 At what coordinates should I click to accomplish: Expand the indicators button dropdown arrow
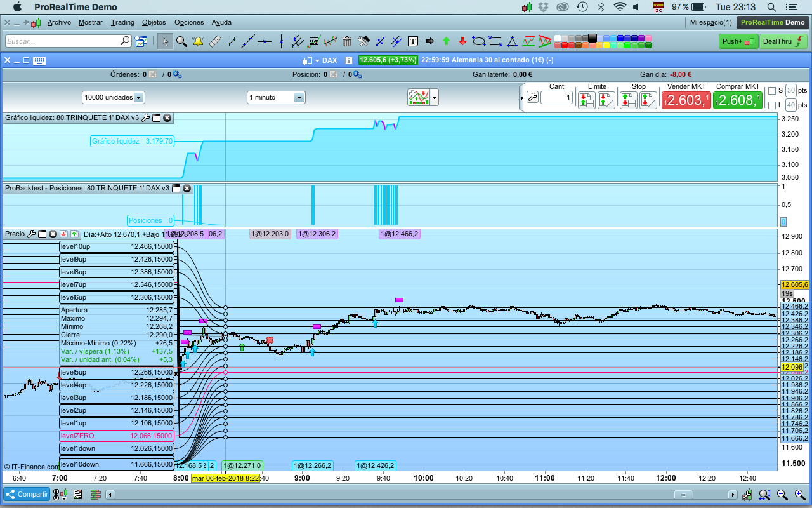435,98
